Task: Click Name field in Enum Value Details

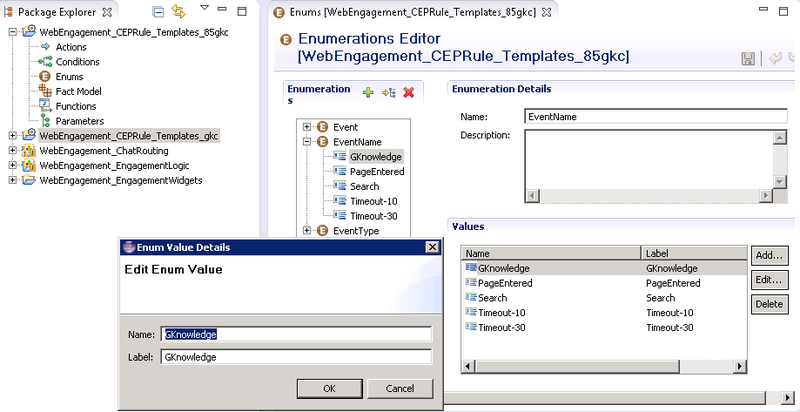Action: [296, 334]
